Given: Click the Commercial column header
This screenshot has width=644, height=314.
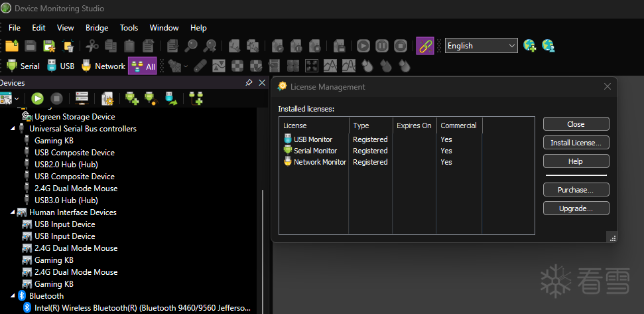Looking at the screenshot, I should [459, 125].
